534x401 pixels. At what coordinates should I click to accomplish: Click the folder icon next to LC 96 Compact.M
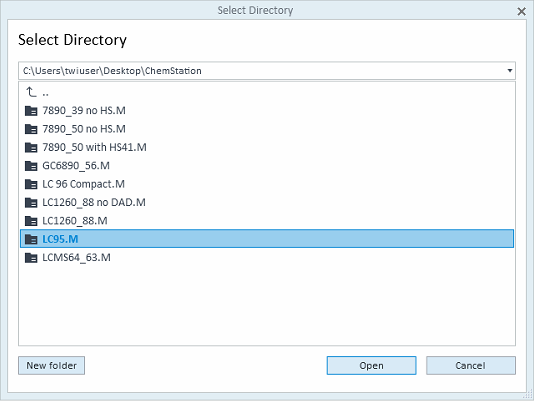pos(31,184)
